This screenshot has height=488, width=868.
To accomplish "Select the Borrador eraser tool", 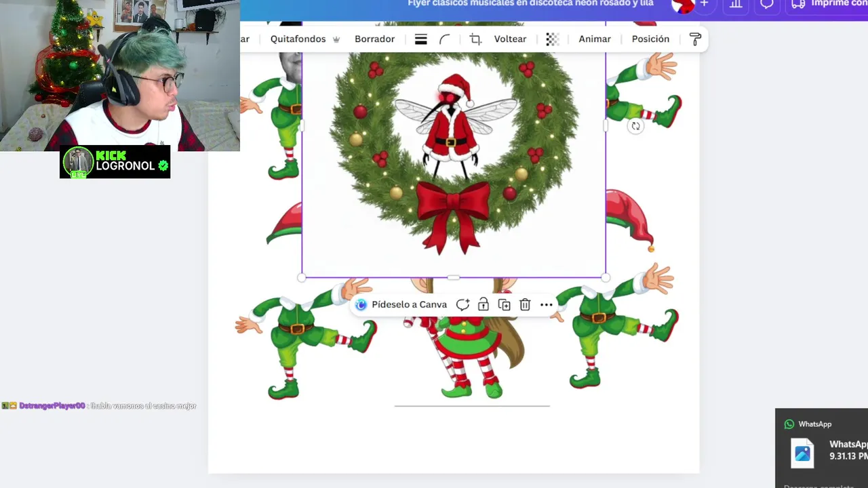I will click(x=374, y=39).
